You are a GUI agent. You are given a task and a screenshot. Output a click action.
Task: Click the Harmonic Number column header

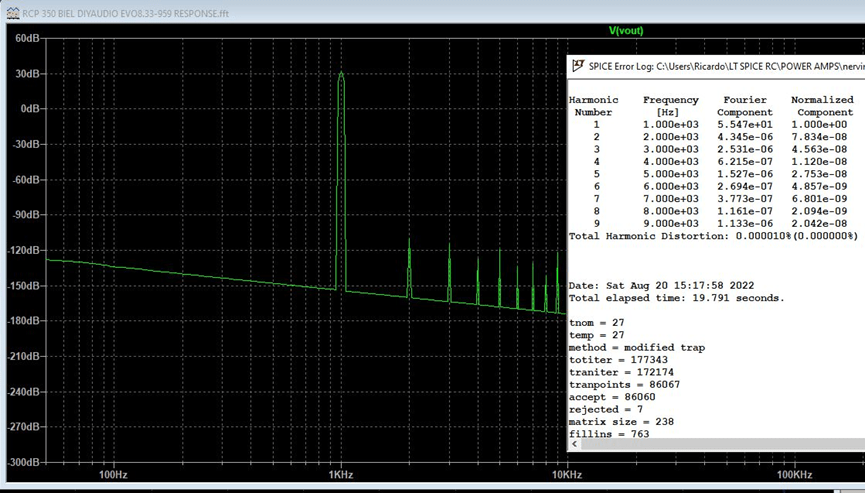[594, 106]
